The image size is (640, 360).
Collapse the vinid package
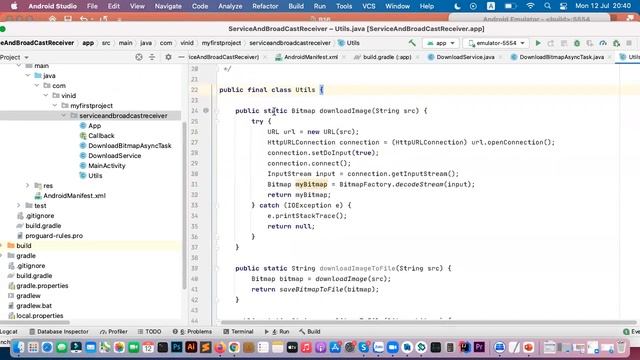point(46,96)
